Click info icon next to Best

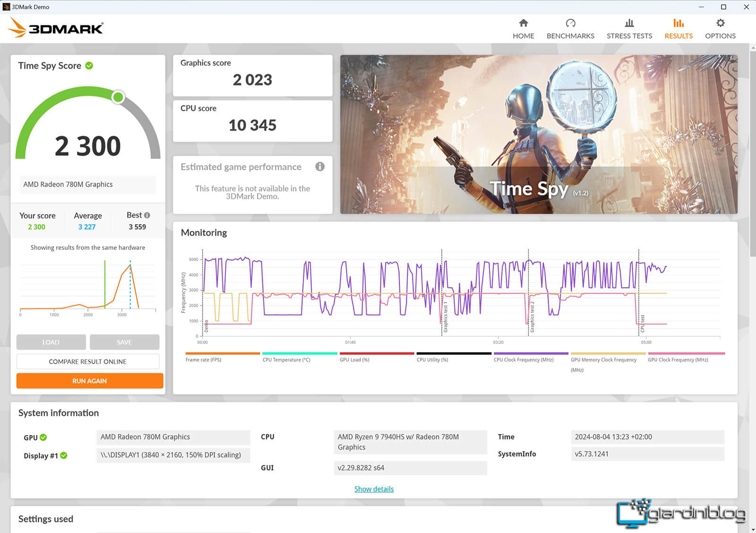pyautogui.click(x=147, y=215)
